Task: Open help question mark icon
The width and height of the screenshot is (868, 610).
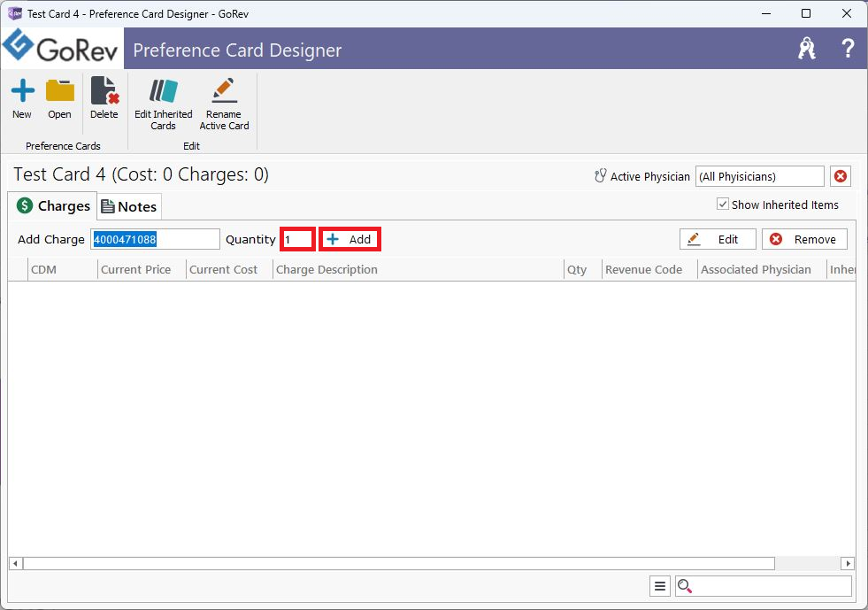Action: [847, 49]
